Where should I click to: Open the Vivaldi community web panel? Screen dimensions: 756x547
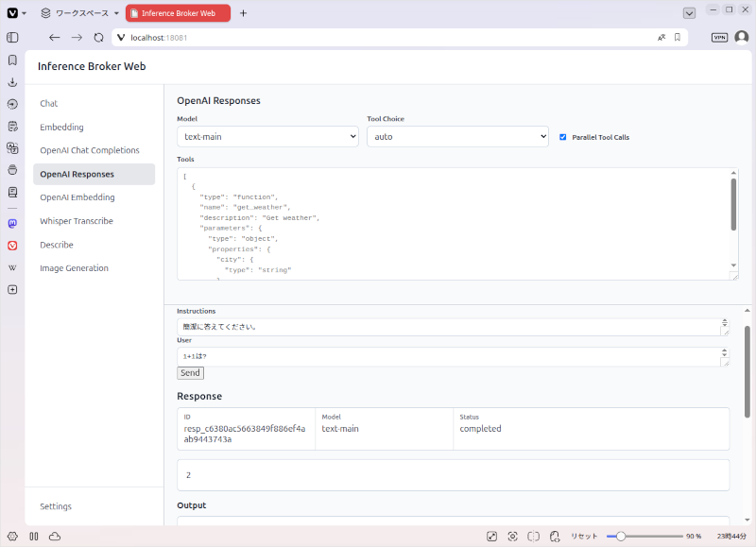[x=12, y=246]
